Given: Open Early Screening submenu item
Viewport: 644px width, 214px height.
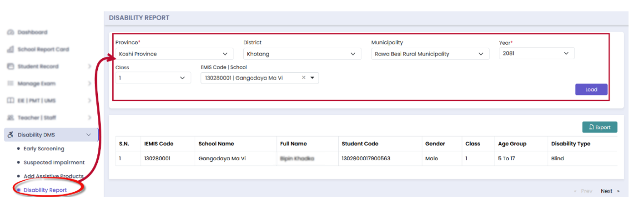Looking at the screenshot, I should pyautogui.click(x=44, y=148).
